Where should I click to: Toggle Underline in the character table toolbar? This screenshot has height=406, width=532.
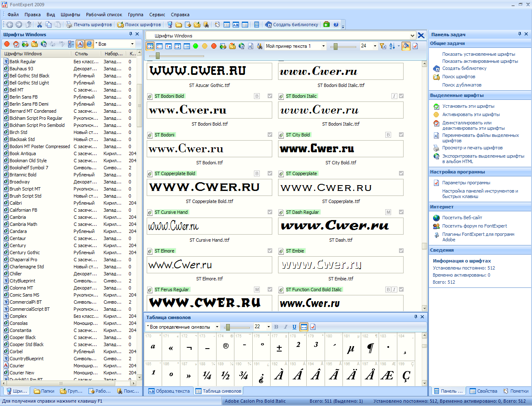pos(294,327)
